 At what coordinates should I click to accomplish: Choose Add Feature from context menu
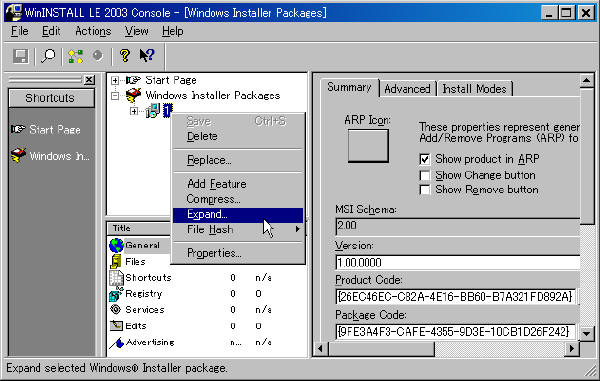click(x=238, y=184)
